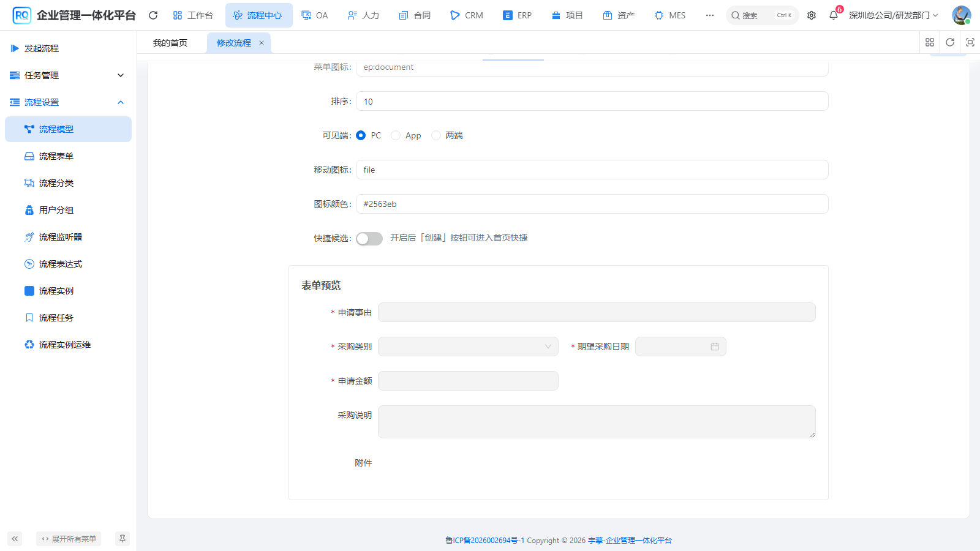
Task: Open 流程实例运维 in sidebar
Action: pyautogui.click(x=69, y=345)
